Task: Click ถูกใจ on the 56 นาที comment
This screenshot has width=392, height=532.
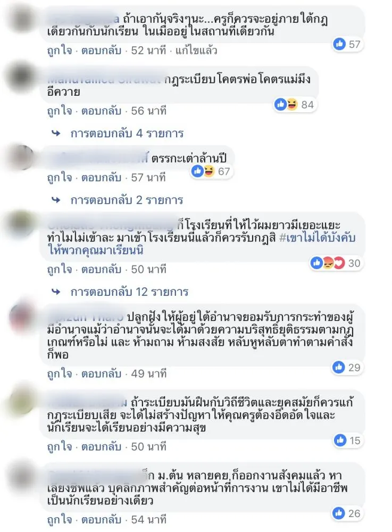Action: point(60,111)
